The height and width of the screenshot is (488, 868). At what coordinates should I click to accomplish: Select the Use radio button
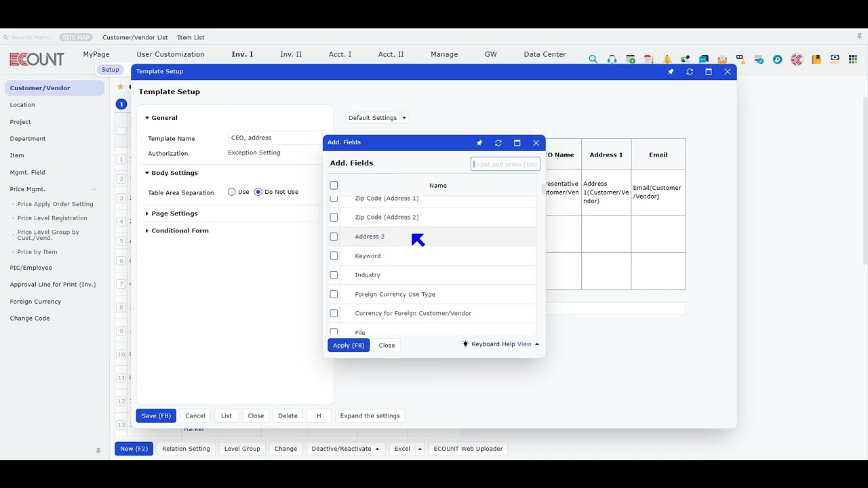click(232, 192)
